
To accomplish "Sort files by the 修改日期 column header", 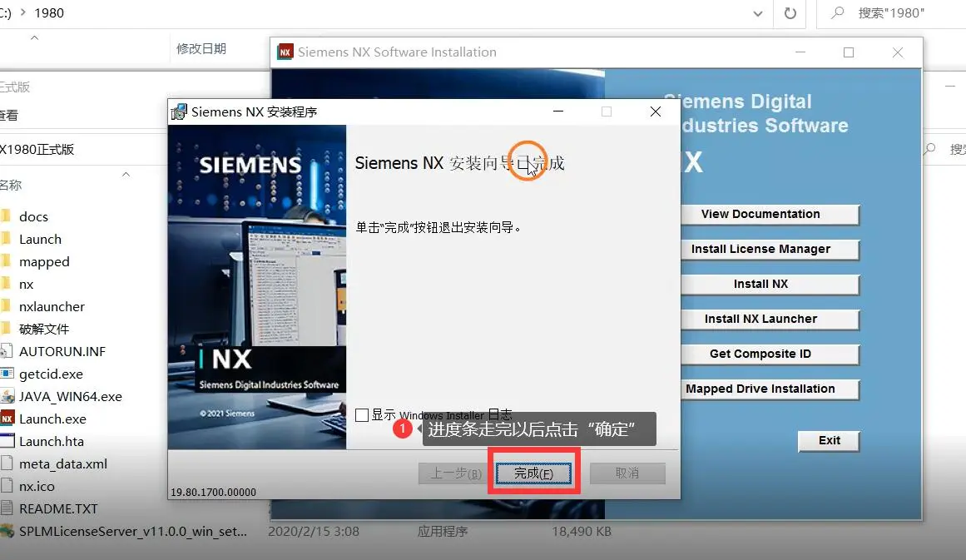I will point(201,48).
